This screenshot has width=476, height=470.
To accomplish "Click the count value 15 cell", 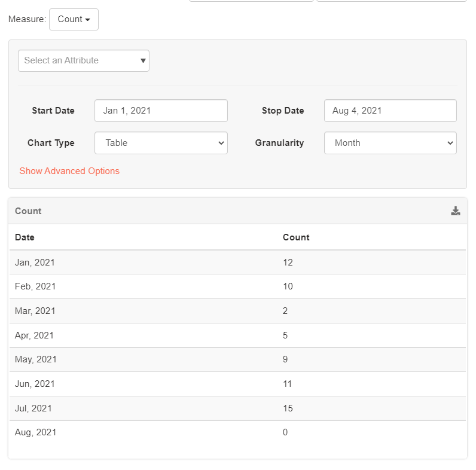I will (288, 408).
